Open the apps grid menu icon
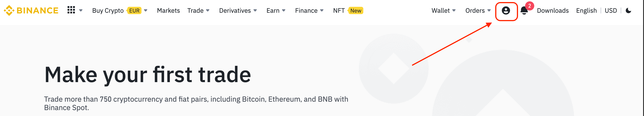The image size is (644, 116). tap(71, 10)
